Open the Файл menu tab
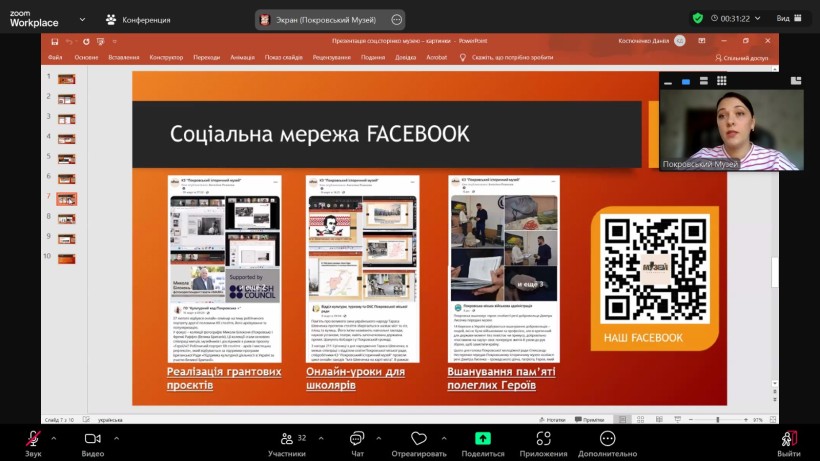 pyautogui.click(x=55, y=57)
